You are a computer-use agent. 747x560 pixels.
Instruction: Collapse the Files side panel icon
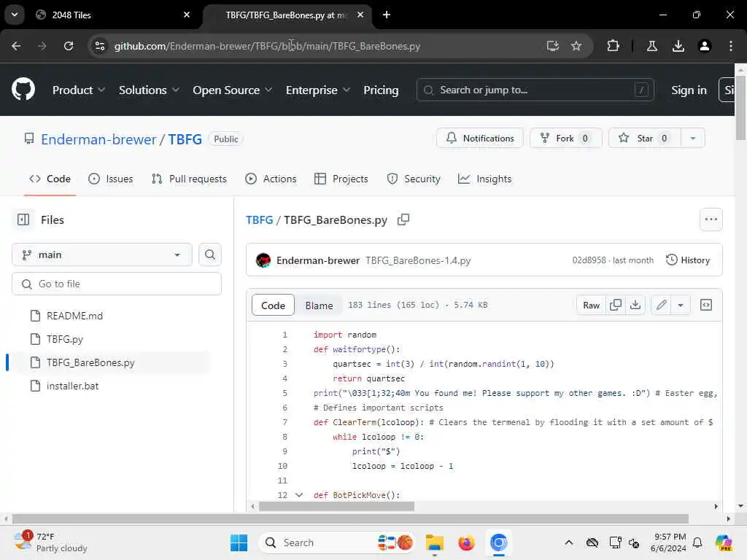(x=23, y=219)
